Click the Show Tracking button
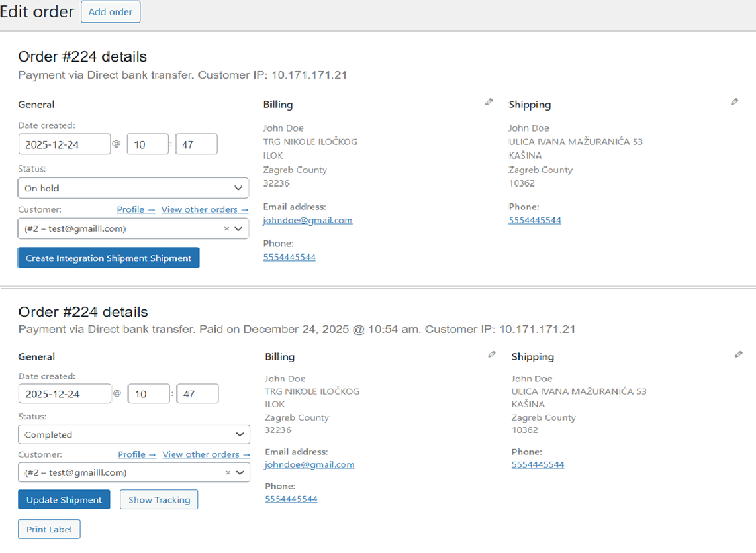 pyautogui.click(x=158, y=499)
